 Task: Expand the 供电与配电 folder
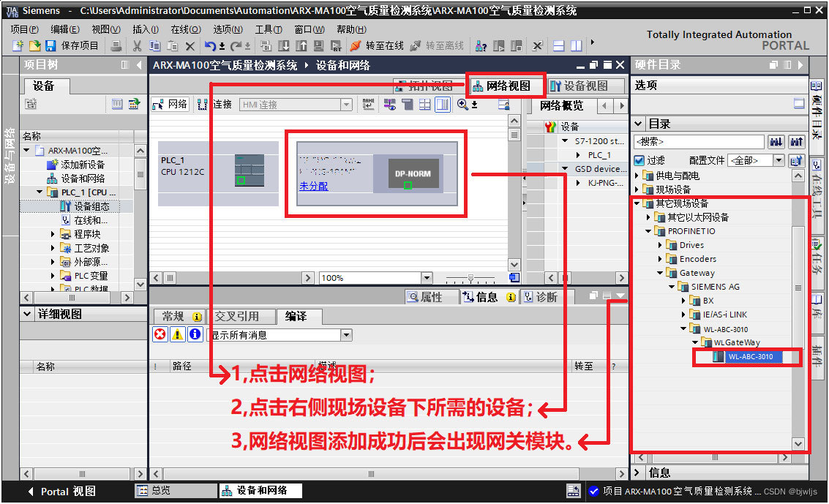coord(637,176)
